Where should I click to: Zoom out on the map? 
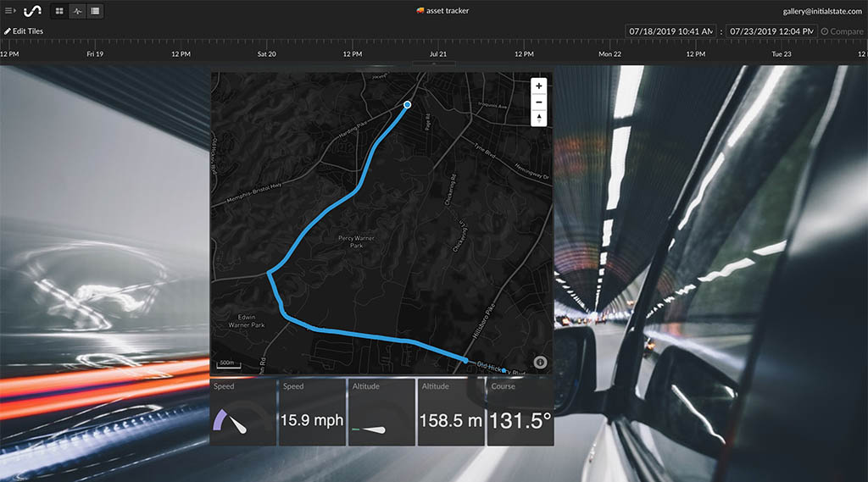(x=539, y=102)
